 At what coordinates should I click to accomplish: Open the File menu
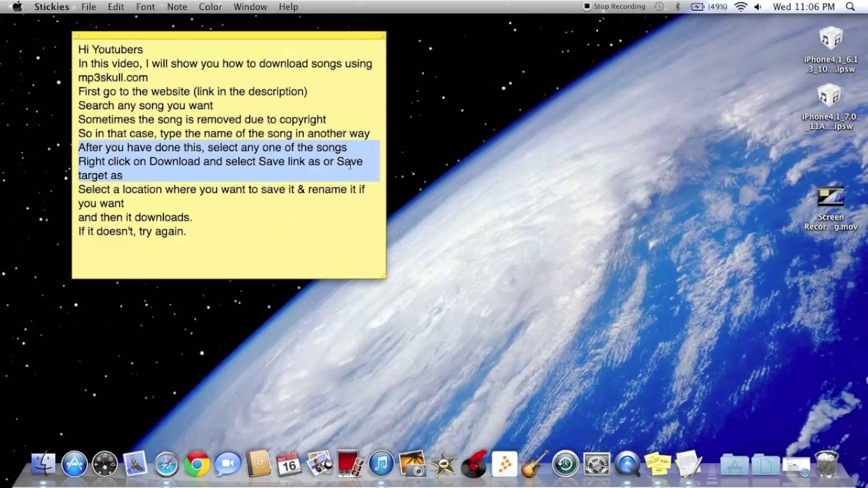tap(89, 7)
